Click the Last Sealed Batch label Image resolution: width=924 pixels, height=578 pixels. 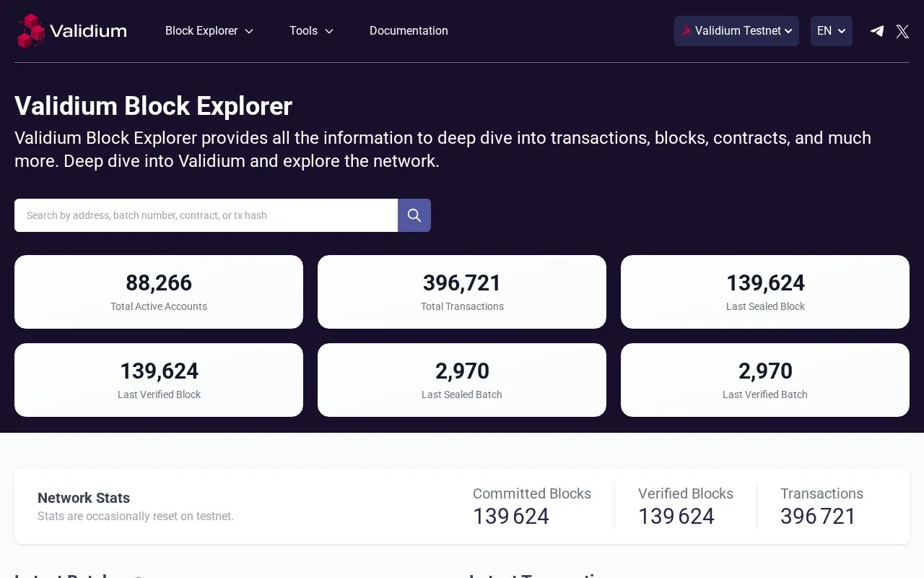[462, 394]
